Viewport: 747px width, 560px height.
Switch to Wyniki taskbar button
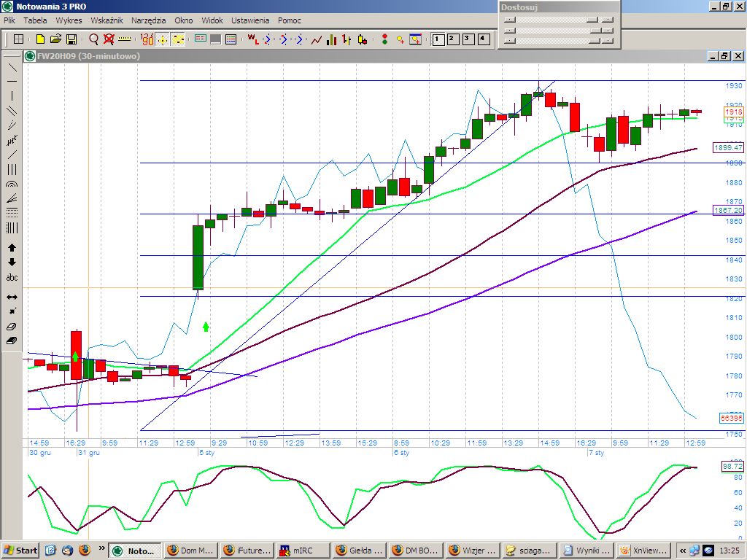tap(587, 551)
